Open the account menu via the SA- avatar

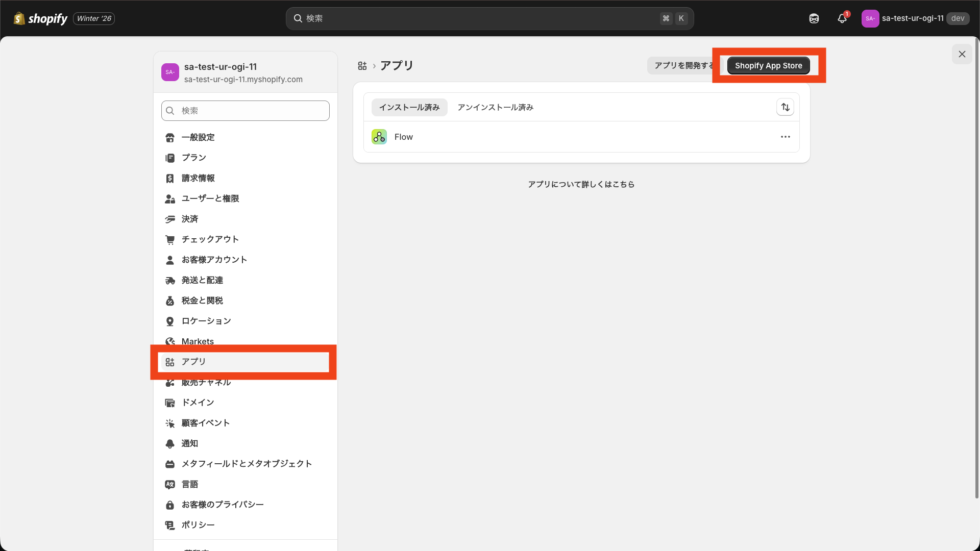(870, 18)
